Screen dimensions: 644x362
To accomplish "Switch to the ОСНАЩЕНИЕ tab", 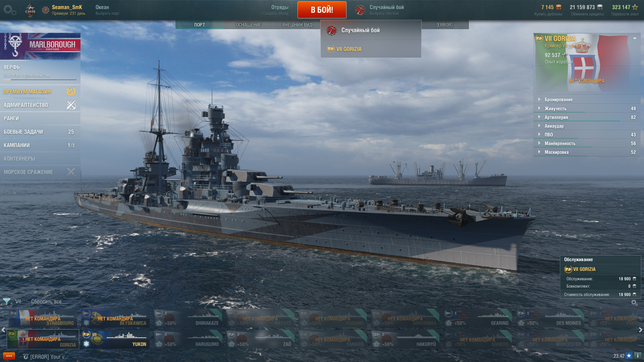I will click(x=249, y=25).
